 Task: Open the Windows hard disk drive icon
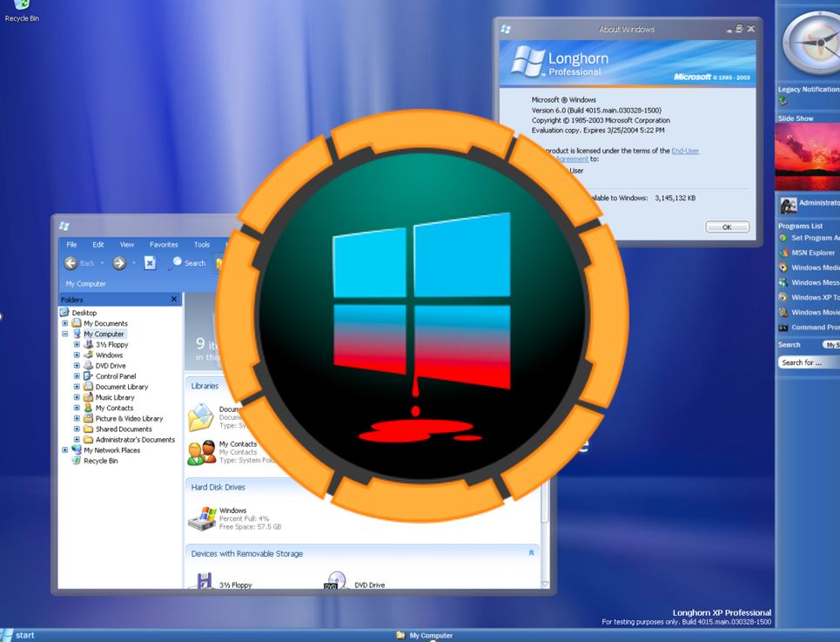point(202,517)
